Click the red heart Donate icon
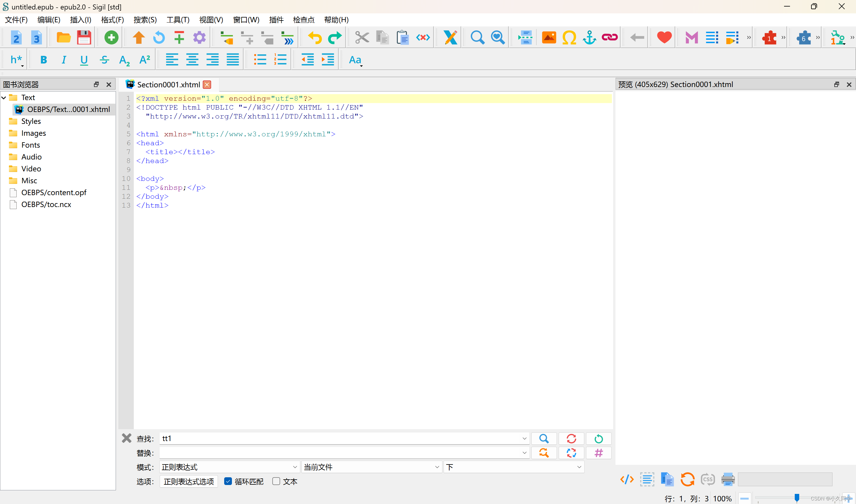856x504 pixels. [664, 37]
